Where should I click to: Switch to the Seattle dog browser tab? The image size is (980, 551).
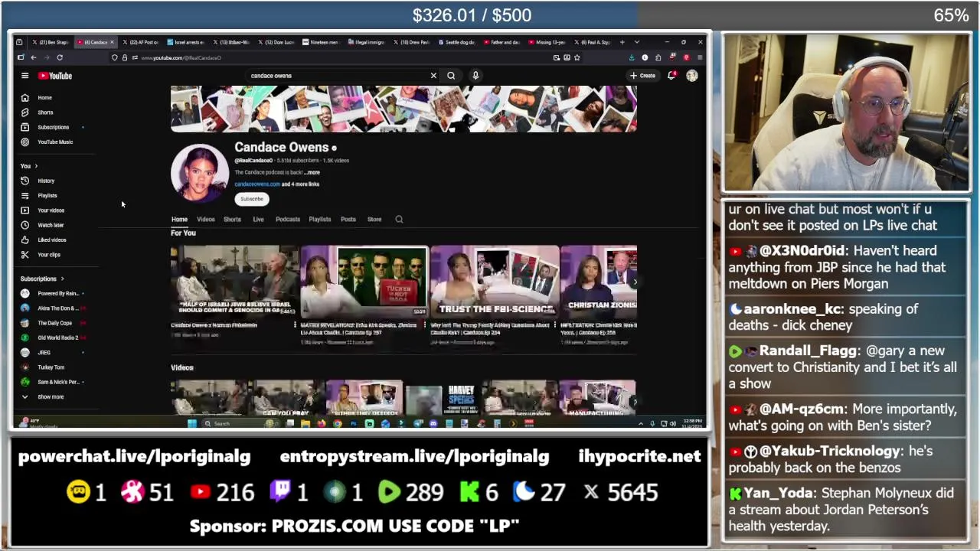click(457, 42)
